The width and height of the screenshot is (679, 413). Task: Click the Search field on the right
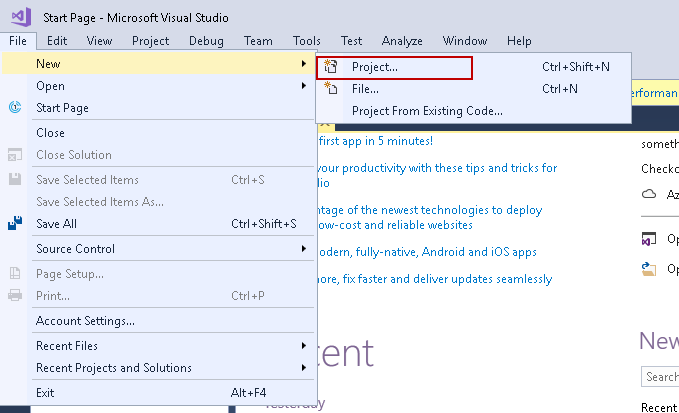(661, 377)
